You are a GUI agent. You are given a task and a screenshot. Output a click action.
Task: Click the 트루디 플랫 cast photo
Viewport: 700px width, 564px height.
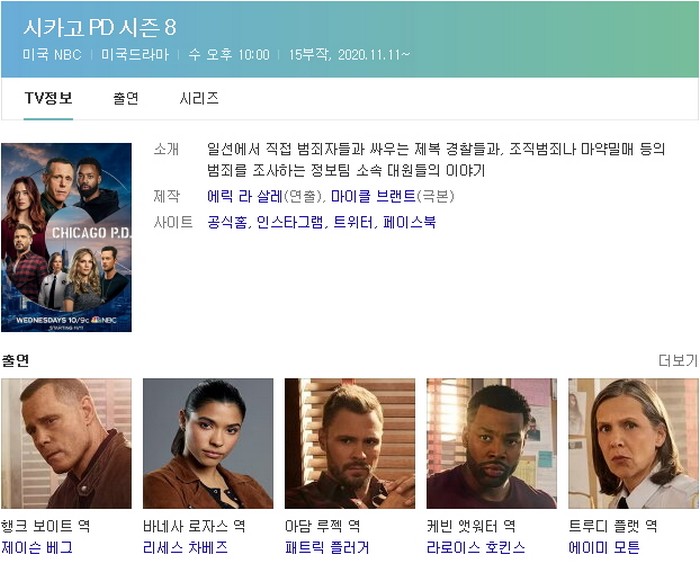[x=633, y=443]
